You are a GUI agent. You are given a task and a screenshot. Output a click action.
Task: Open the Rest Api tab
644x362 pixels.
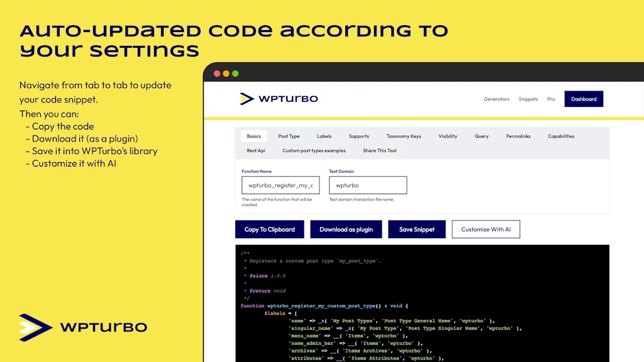pos(255,150)
